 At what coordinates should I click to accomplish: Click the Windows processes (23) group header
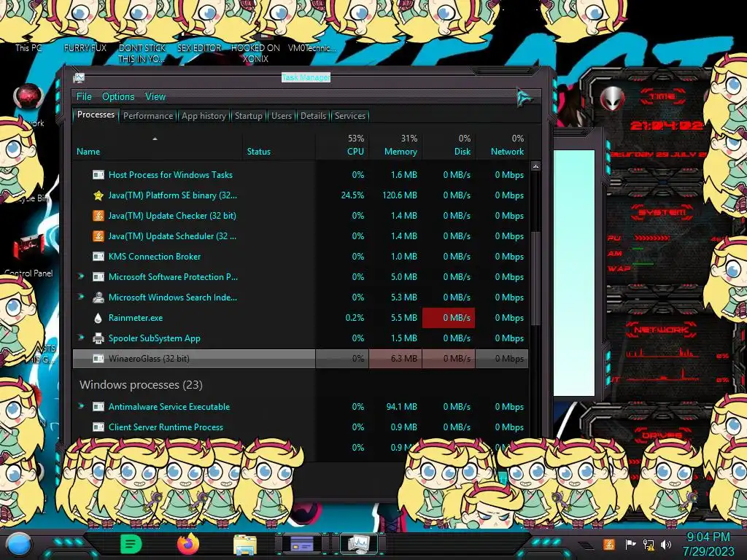pyautogui.click(x=141, y=385)
